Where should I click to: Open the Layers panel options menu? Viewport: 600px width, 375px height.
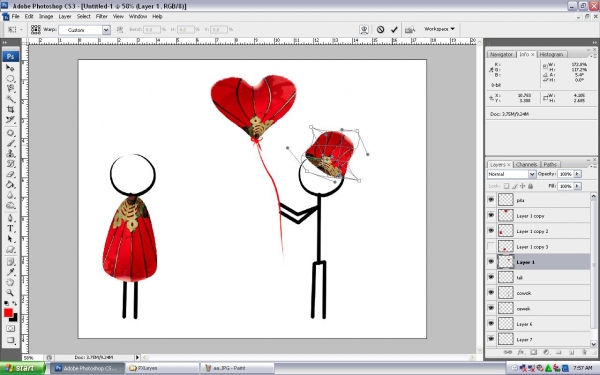click(x=592, y=166)
